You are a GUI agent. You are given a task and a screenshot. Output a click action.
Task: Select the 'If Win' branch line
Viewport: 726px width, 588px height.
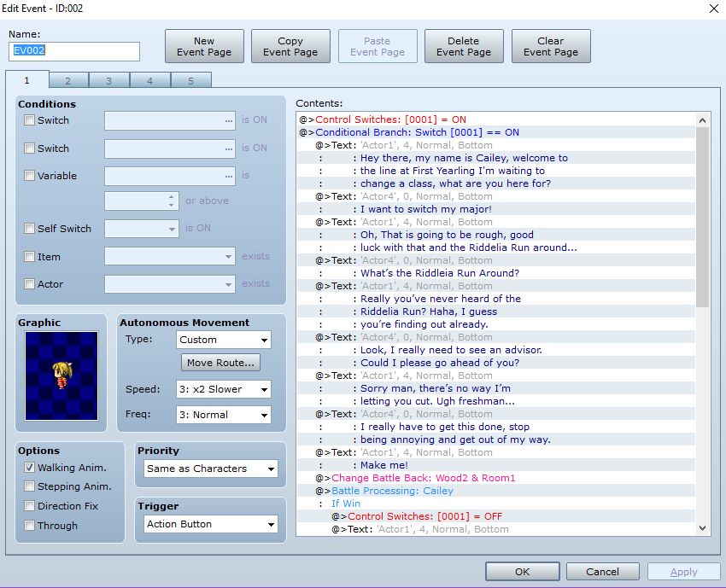496,504
